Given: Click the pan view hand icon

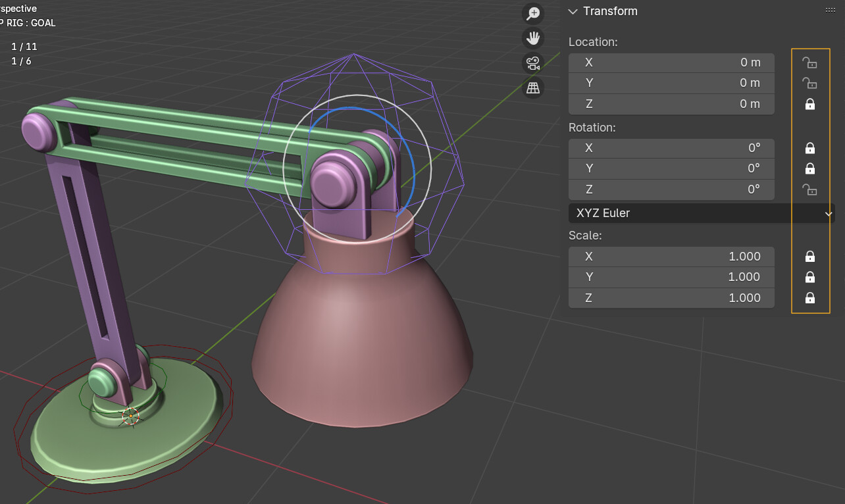Looking at the screenshot, I should 533,38.
